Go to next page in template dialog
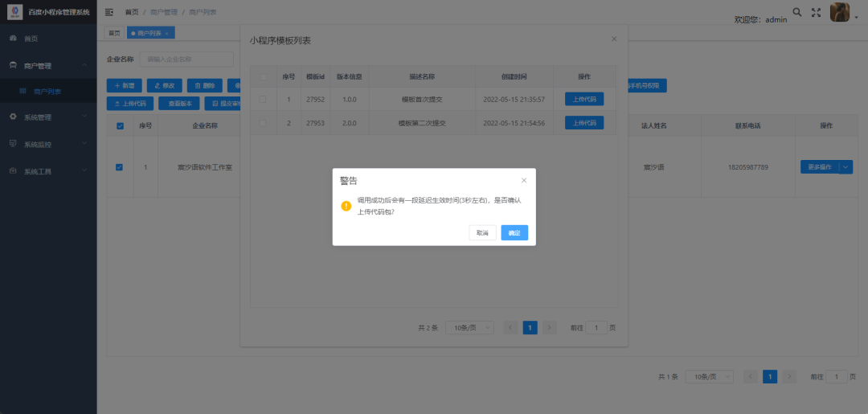868x414 pixels. click(x=549, y=328)
